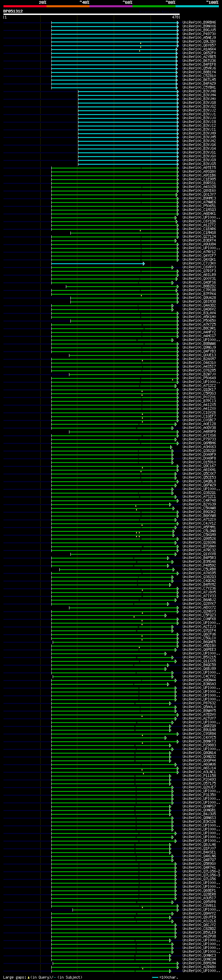Click the UniRef100_B8B1Y4 hit label
The height and width of the screenshot is (980, 222).
tap(199, 72)
